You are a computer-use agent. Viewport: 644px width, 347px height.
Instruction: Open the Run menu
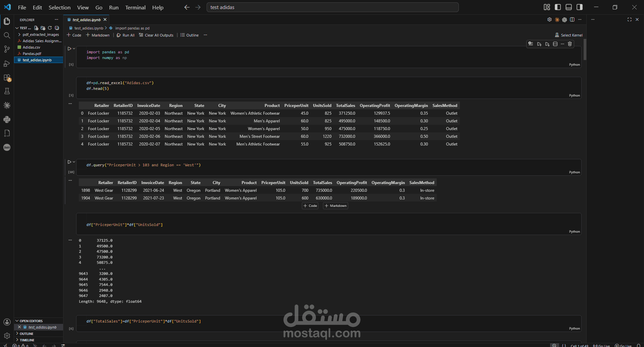point(114,7)
